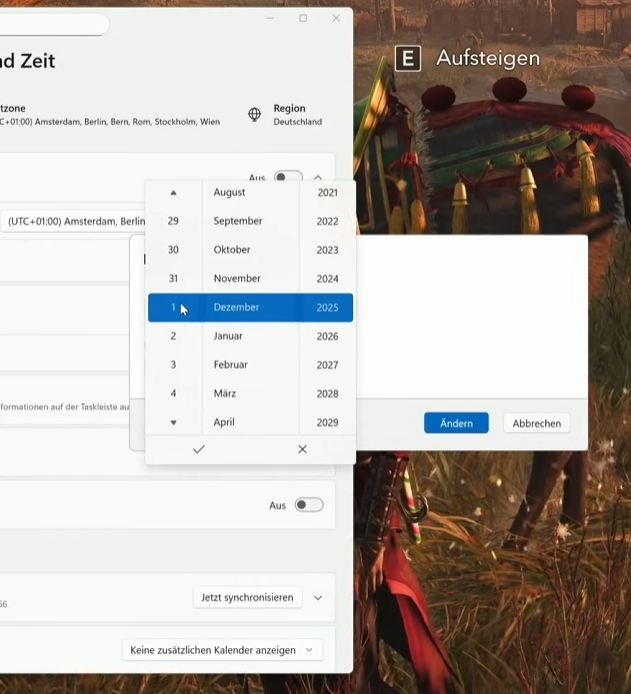Cancel date picker with the X icon
This screenshot has width=631, height=694.
[302, 450]
